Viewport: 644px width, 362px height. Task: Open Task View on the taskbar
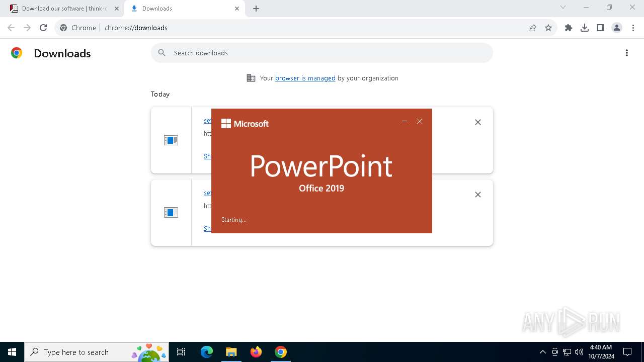(181, 352)
